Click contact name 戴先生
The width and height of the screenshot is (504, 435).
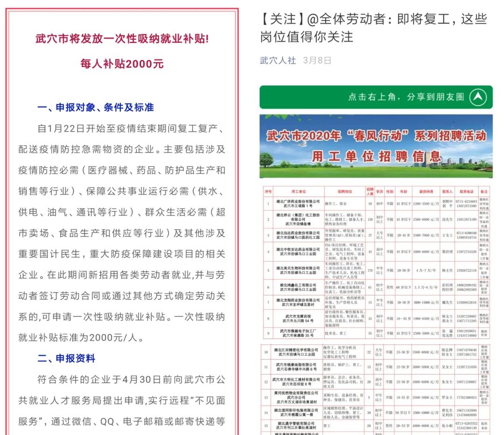tap(447, 302)
